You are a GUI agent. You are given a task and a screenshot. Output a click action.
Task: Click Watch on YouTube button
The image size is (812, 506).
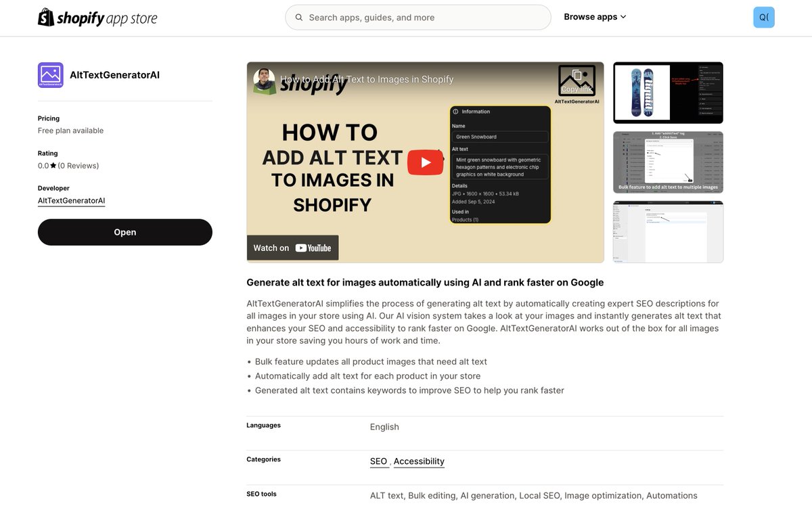pos(292,248)
